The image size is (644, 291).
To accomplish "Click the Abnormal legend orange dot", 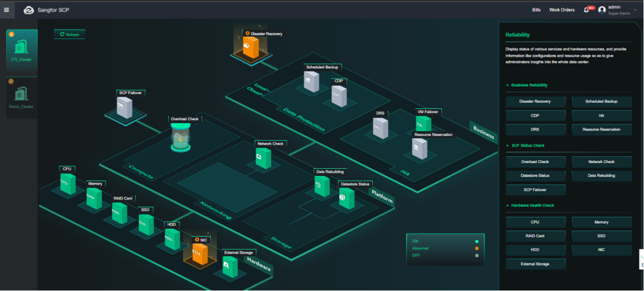I will (x=477, y=249).
